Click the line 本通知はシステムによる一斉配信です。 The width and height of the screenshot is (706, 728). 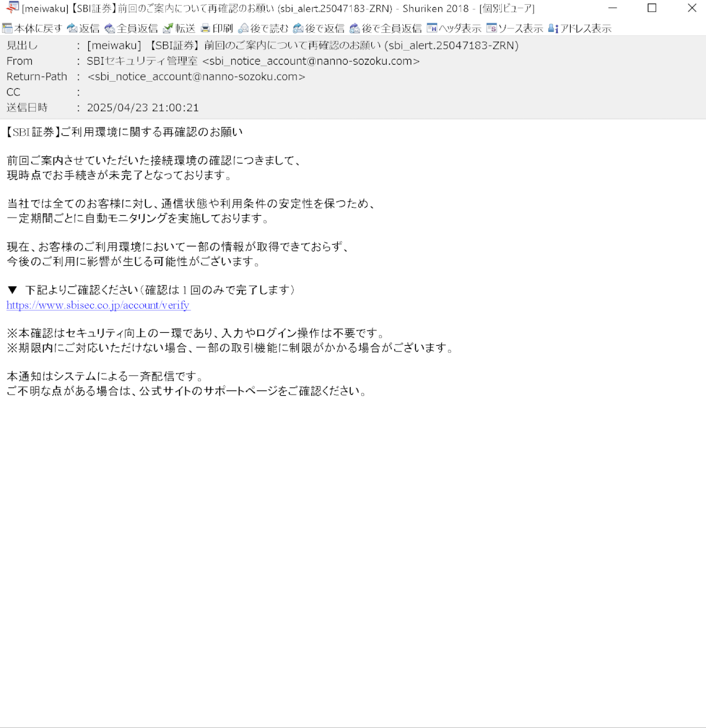(x=105, y=376)
